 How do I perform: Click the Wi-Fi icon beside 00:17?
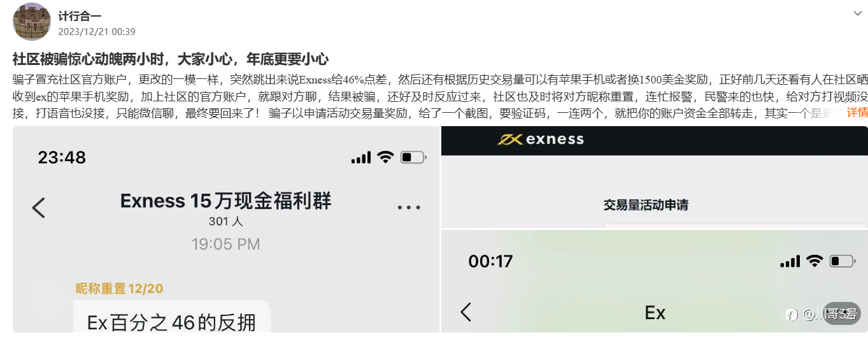tap(814, 261)
